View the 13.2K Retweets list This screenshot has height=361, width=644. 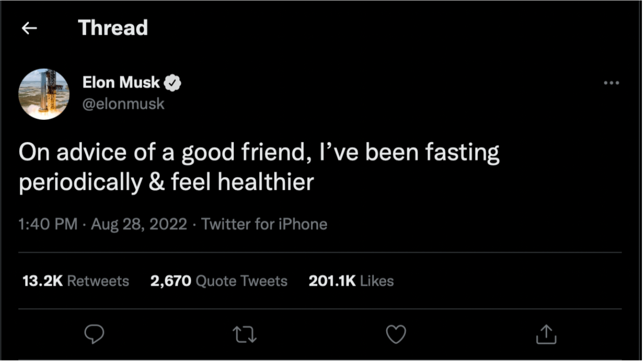click(x=76, y=281)
